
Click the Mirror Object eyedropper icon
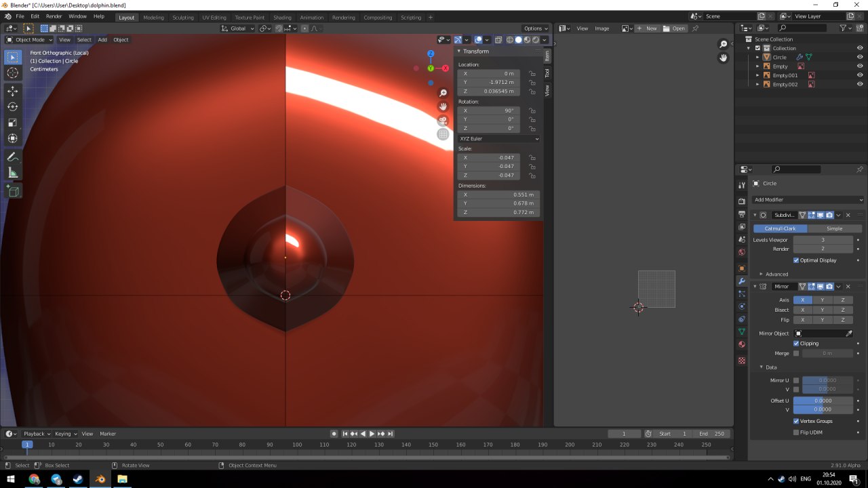coord(849,333)
